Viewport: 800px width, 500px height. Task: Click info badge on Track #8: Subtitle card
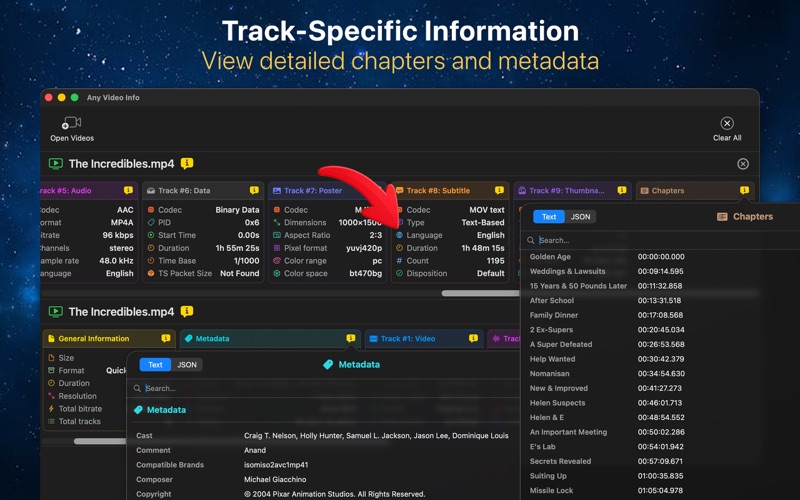coord(499,190)
